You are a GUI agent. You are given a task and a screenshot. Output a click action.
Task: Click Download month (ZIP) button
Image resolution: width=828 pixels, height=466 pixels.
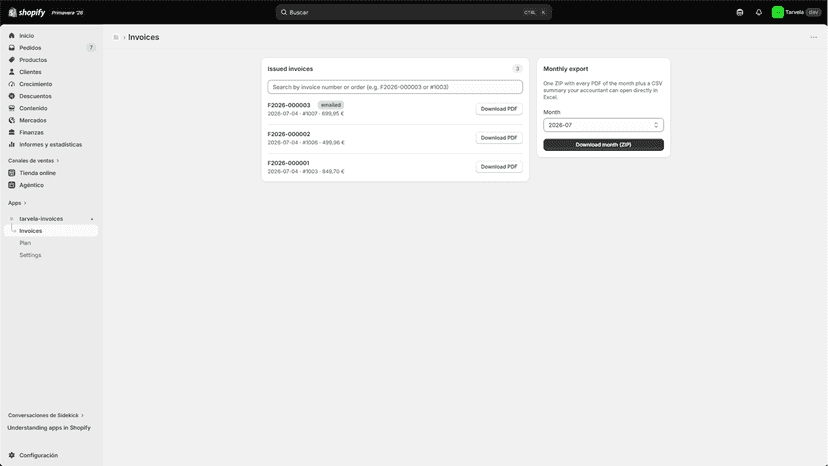[603, 145]
